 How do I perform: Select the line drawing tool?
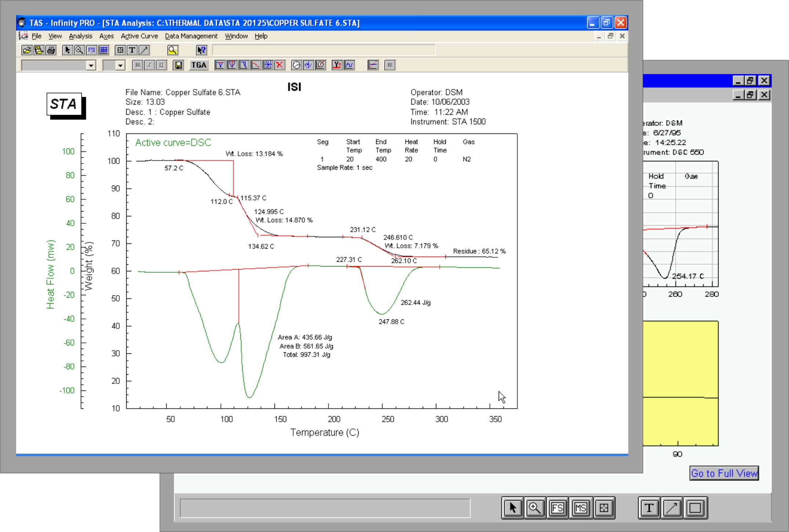pos(143,50)
